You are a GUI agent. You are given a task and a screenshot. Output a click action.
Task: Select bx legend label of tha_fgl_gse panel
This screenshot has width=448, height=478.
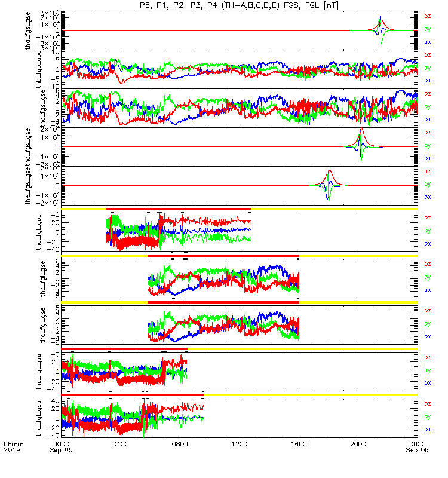[428, 243]
